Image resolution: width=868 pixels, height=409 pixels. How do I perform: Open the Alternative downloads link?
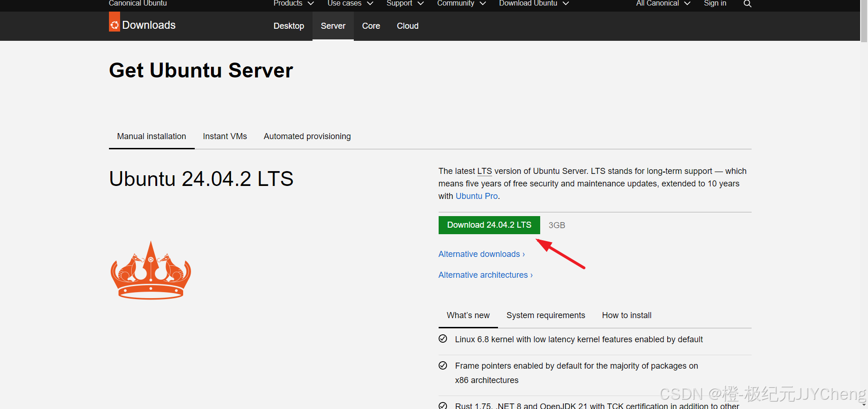click(481, 254)
